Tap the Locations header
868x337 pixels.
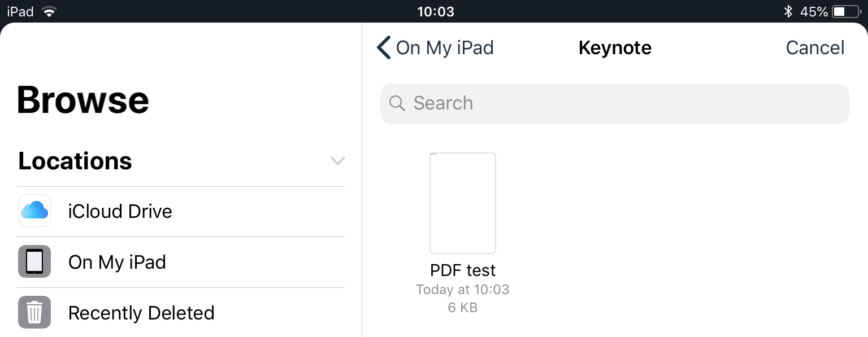pos(75,161)
